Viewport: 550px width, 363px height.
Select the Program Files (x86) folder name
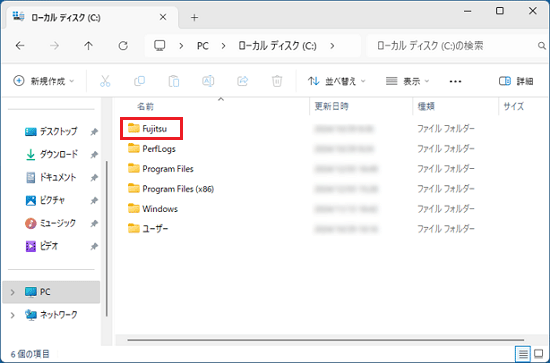(178, 189)
